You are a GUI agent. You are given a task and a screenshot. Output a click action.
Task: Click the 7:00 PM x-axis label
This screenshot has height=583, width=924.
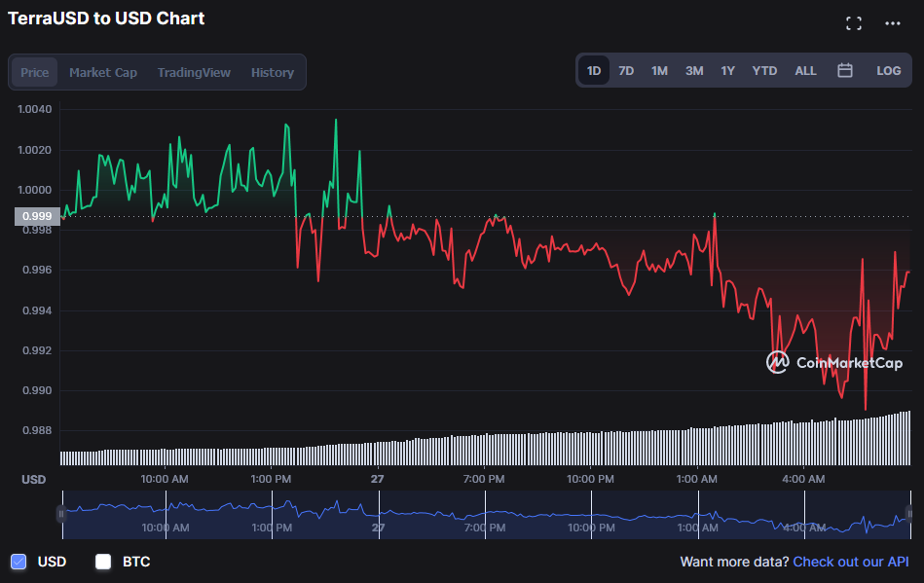[484, 479]
